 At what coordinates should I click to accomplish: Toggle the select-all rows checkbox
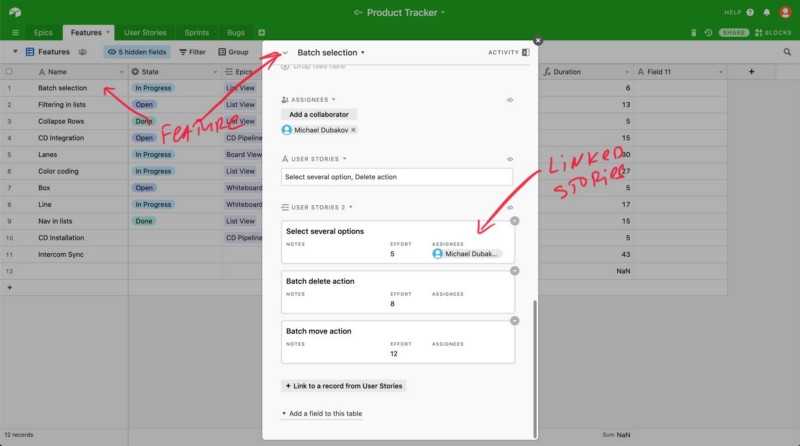coord(9,72)
